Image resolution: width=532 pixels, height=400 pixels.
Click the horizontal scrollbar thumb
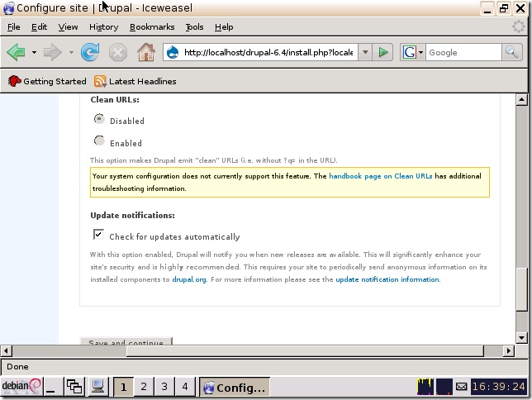point(305,350)
